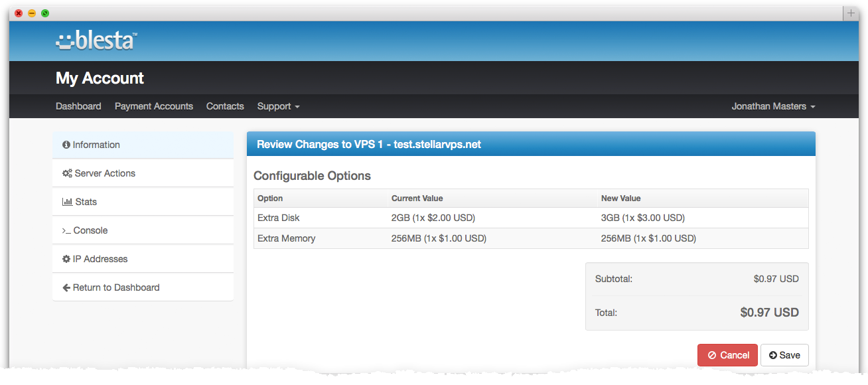Screen dimensions: 868x385
Task: Click the Blesta logo
Action: (95, 40)
